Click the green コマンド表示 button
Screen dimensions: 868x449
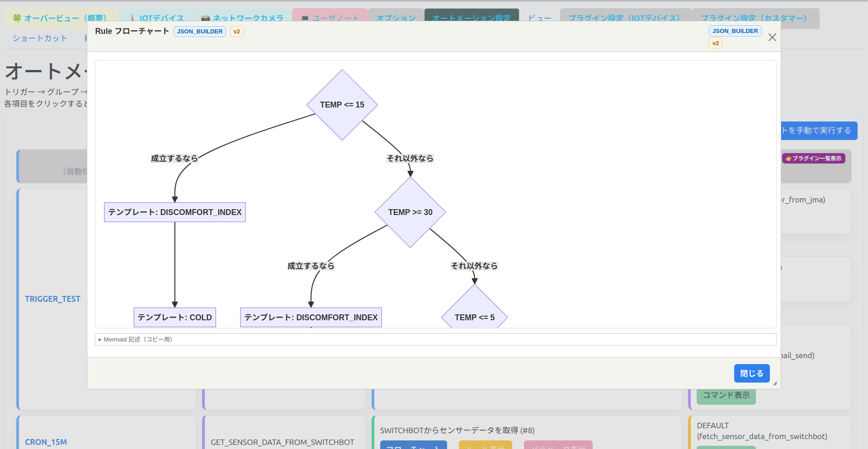pos(726,395)
